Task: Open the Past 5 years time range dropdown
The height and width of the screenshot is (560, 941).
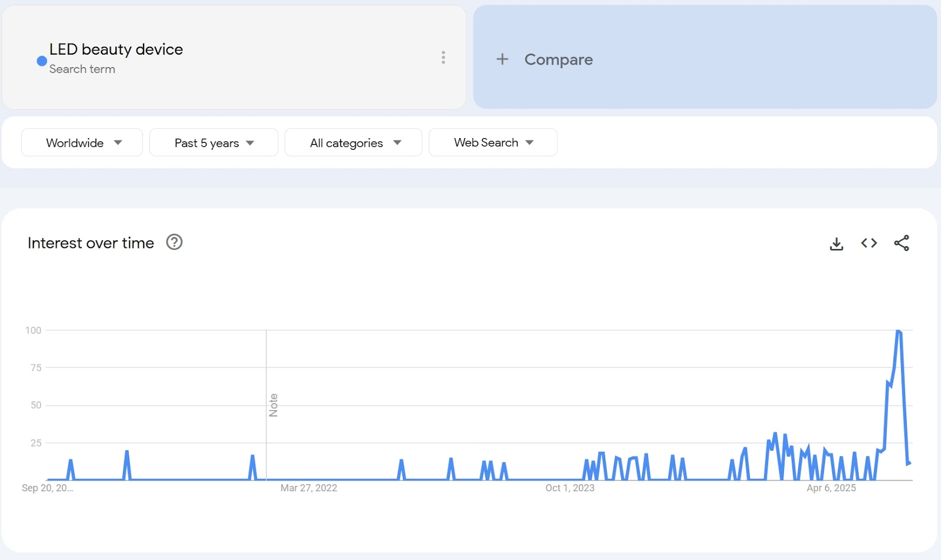Action: tap(213, 143)
